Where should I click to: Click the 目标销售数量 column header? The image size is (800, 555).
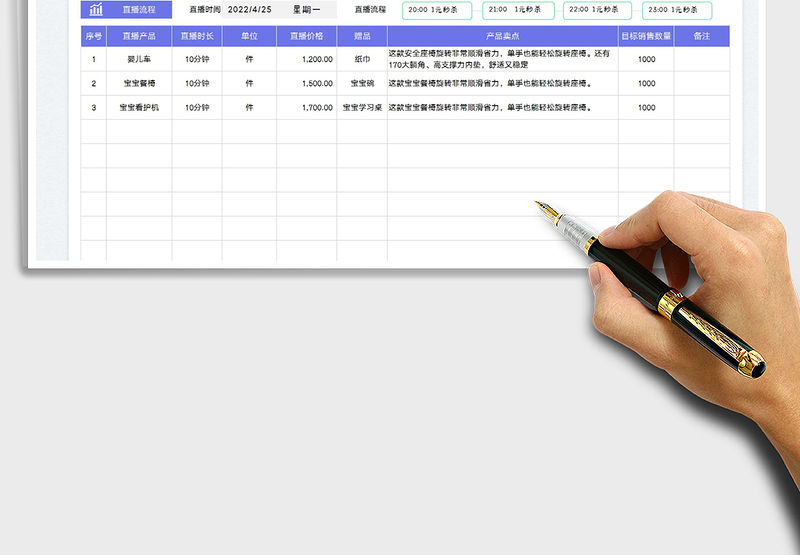[x=646, y=36]
